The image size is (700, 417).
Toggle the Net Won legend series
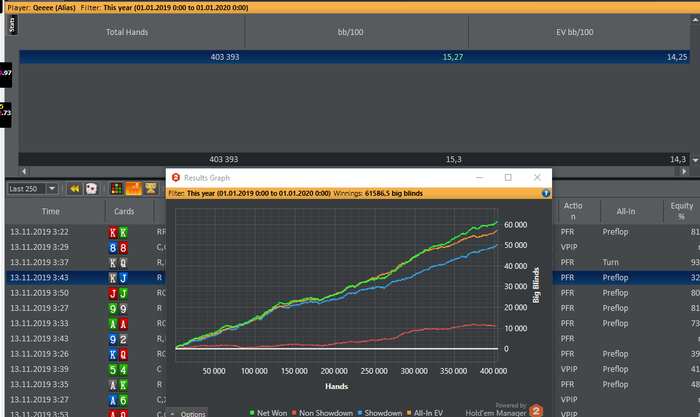tap(268, 413)
